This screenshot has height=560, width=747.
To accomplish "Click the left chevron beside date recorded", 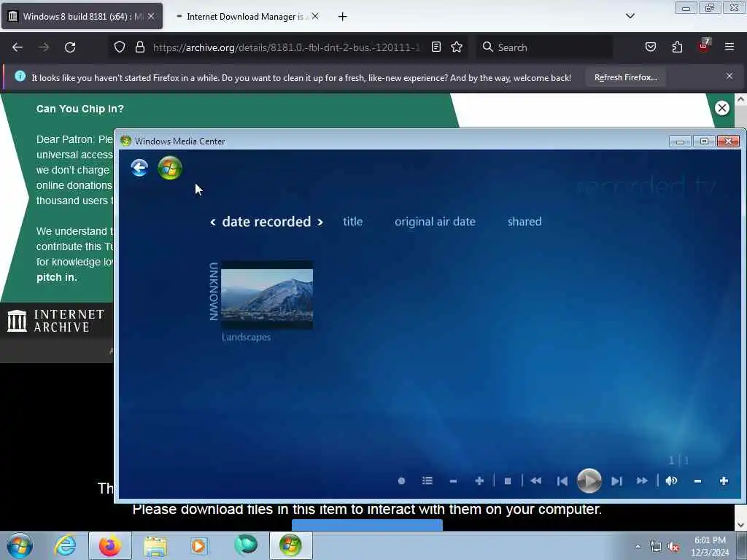I will 213,222.
